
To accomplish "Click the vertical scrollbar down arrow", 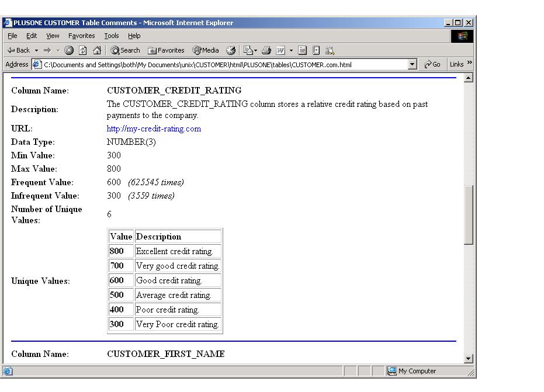I will coord(469,359).
